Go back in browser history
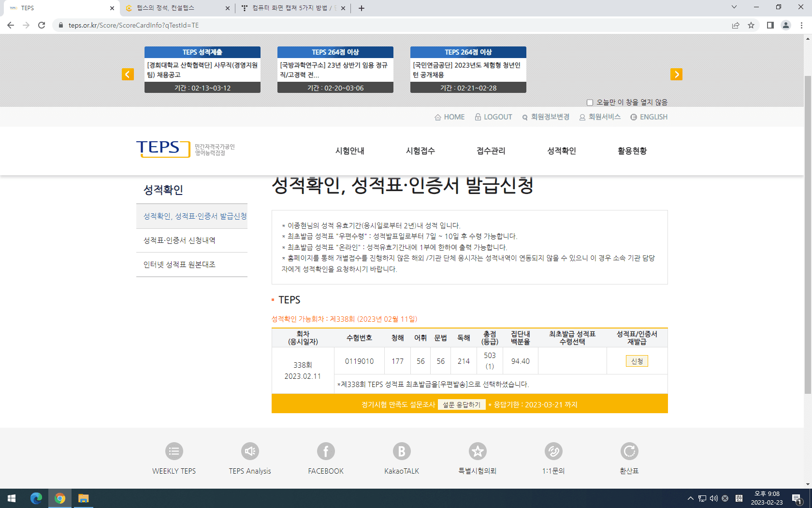 click(11, 25)
